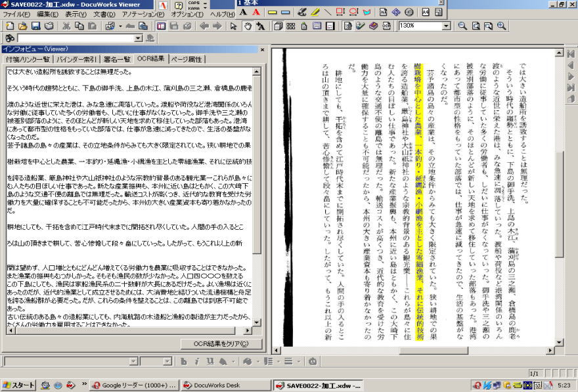Click OCR text panel scroll right arrow
The height and width of the screenshot is (392, 578).
click(x=248, y=330)
